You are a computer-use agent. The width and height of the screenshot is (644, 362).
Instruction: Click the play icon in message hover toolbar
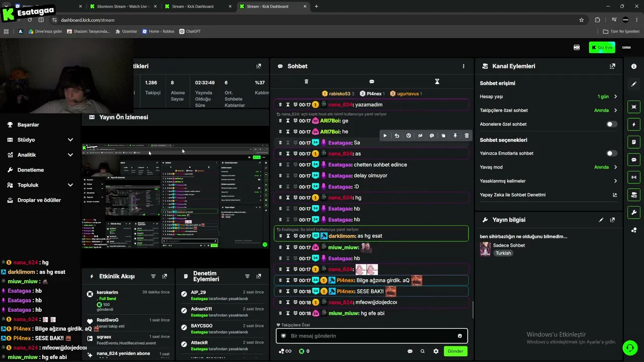point(385,136)
